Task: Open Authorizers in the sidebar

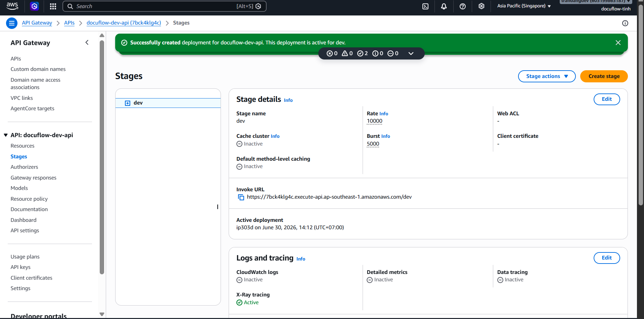Action: pyautogui.click(x=24, y=167)
